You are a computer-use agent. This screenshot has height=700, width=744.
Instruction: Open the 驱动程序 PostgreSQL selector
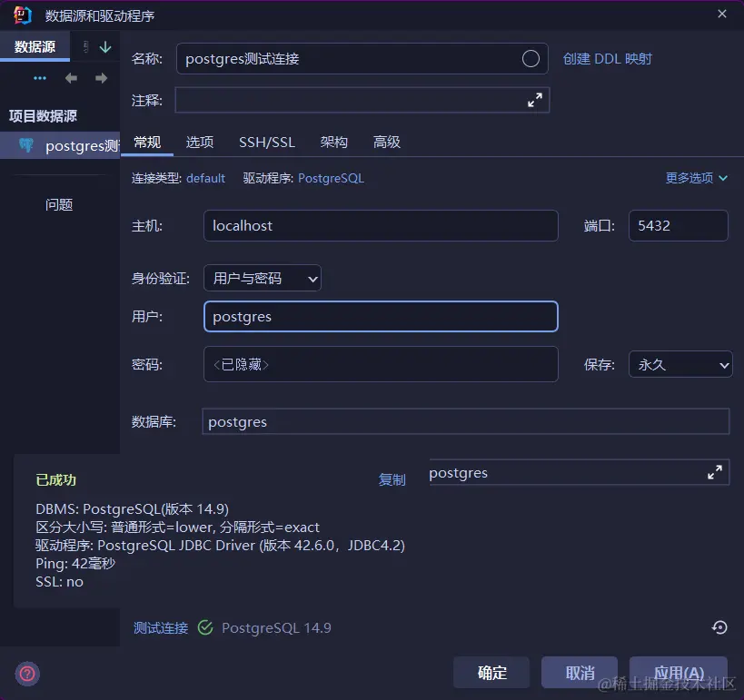pos(332,178)
